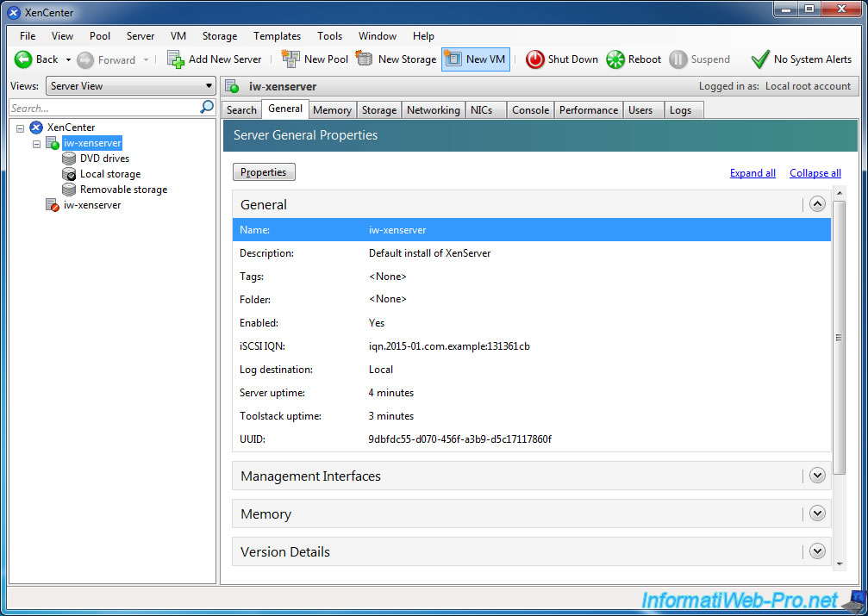Screen dimensions: 868x616
Task: Click the scrollbar down arrow in properties pane
Action: (x=840, y=564)
